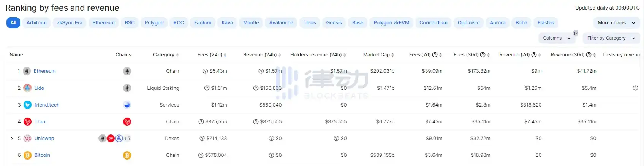The width and height of the screenshot is (644, 166).
Task: Open the More chains dropdown
Action: coord(616,23)
